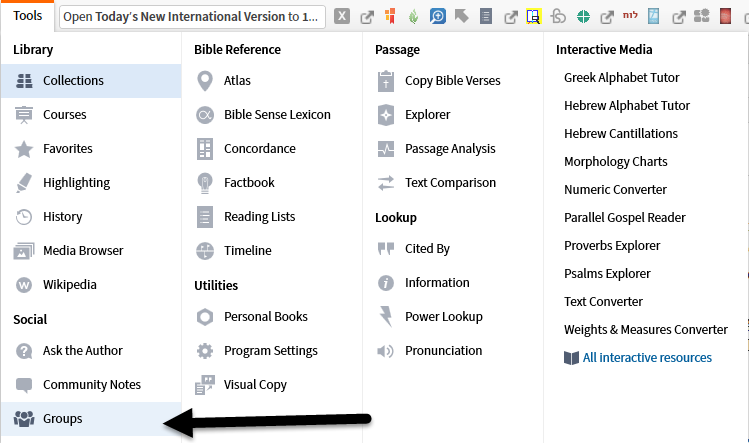Choose Copy Bible Verses
Image resolution: width=749 pixels, height=443 pixels.
click(452, 81)
